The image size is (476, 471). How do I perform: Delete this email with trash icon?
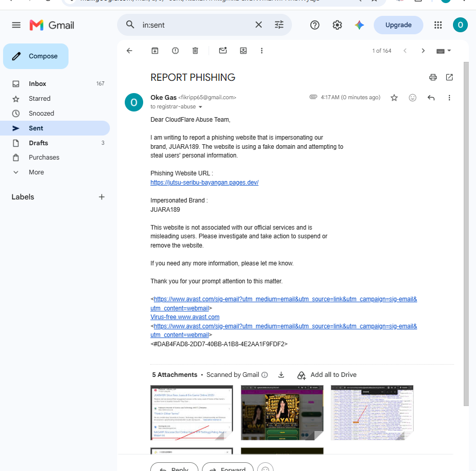point(195,51)
